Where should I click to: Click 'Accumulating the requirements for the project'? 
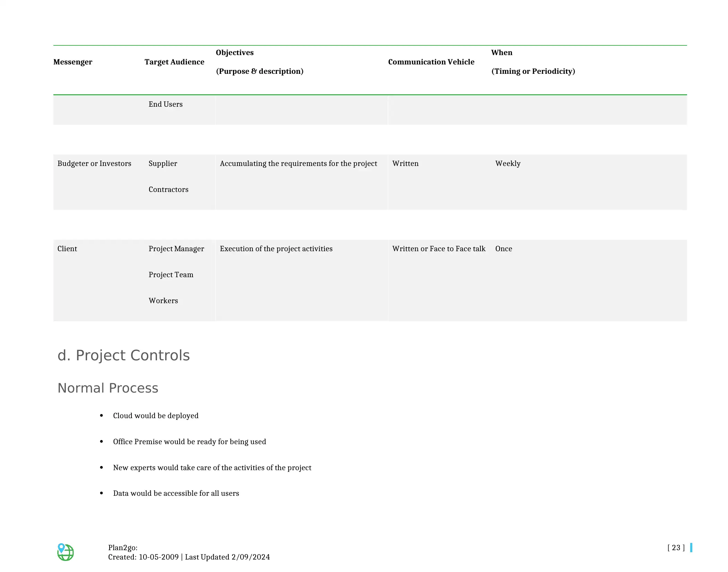tap(298, 164)
